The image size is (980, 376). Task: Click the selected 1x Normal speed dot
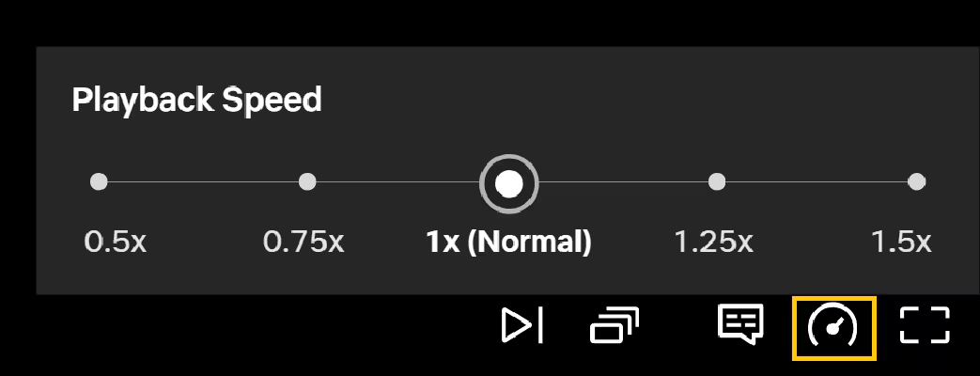[508, 184]
